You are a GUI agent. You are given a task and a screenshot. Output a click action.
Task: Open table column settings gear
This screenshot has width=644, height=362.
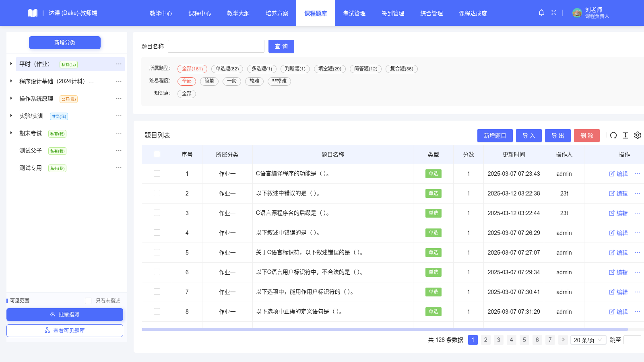(x=638, y=136)
